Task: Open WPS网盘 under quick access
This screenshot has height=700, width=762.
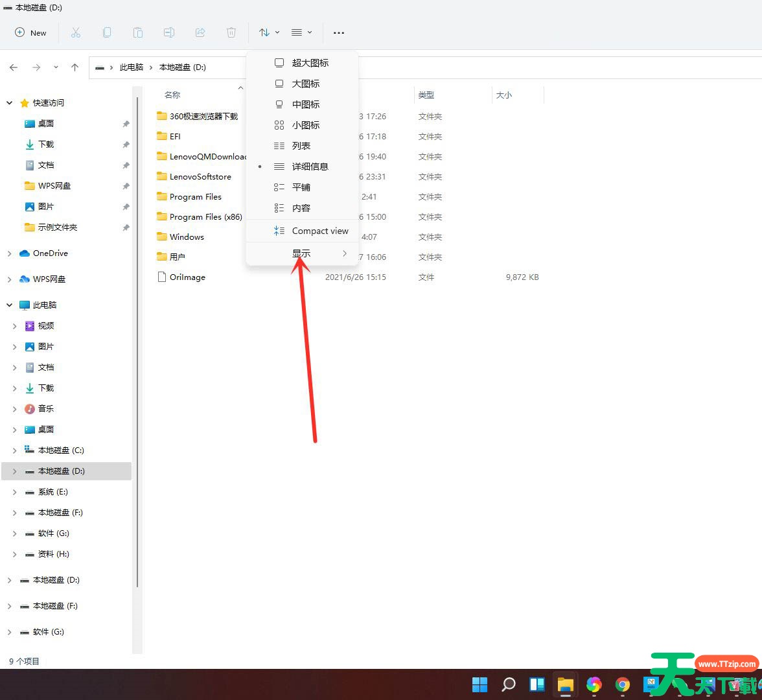Action: coord(47,186)
